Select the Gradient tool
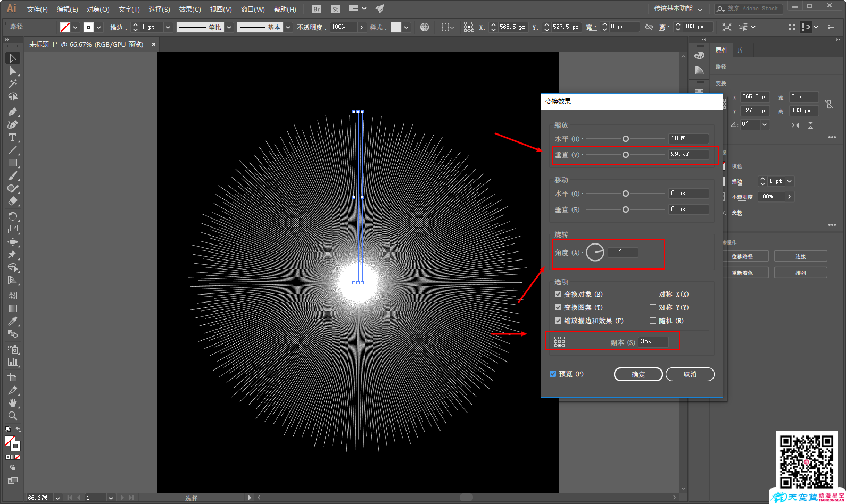 (x=13, y=308)
